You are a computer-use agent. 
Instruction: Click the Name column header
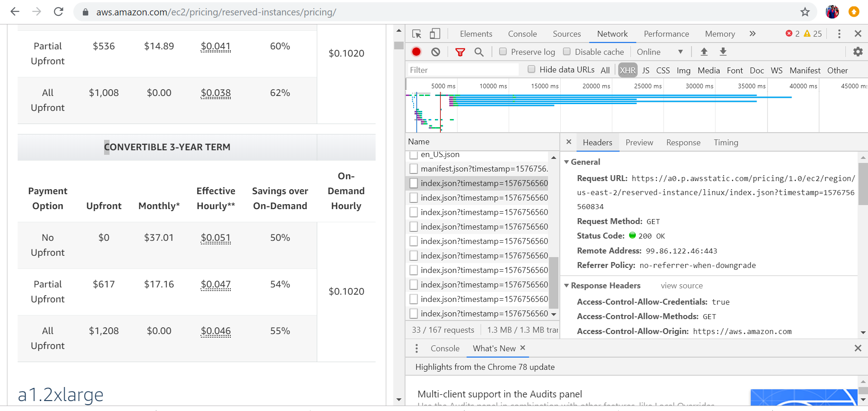point(482,142)
